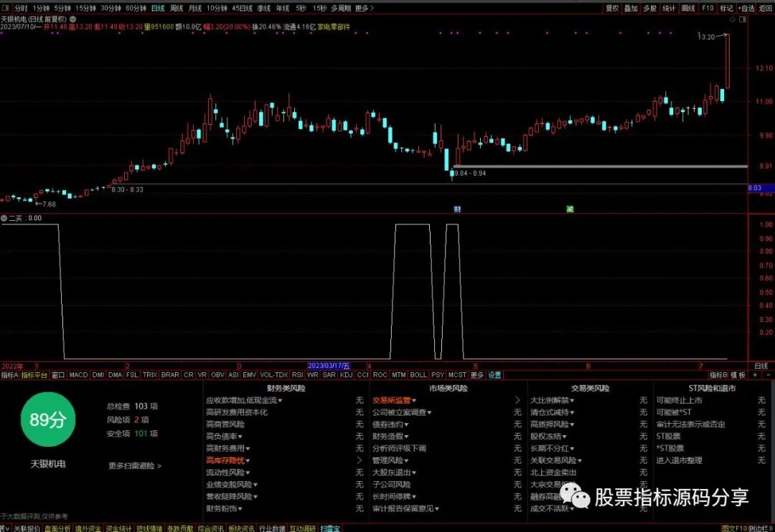The width and height of the screenshot is (775, 532).
Task: Select the BOLL indicator
Action: [x=418, y=375]
